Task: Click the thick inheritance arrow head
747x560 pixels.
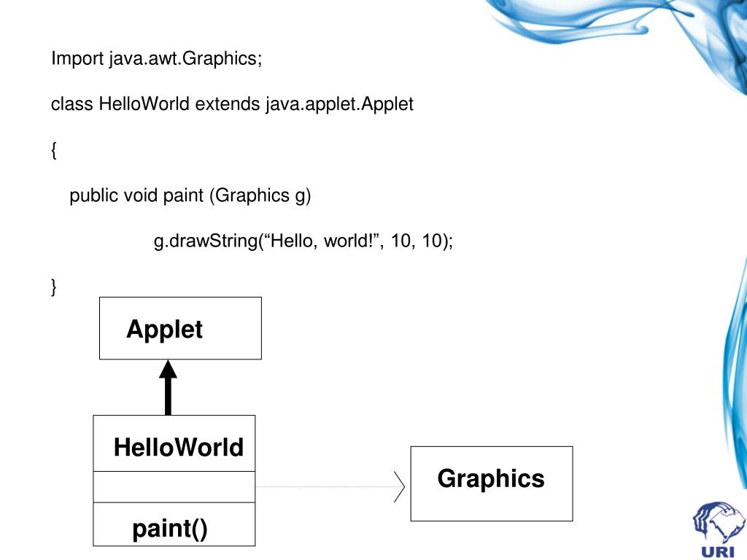Action: 168,369
